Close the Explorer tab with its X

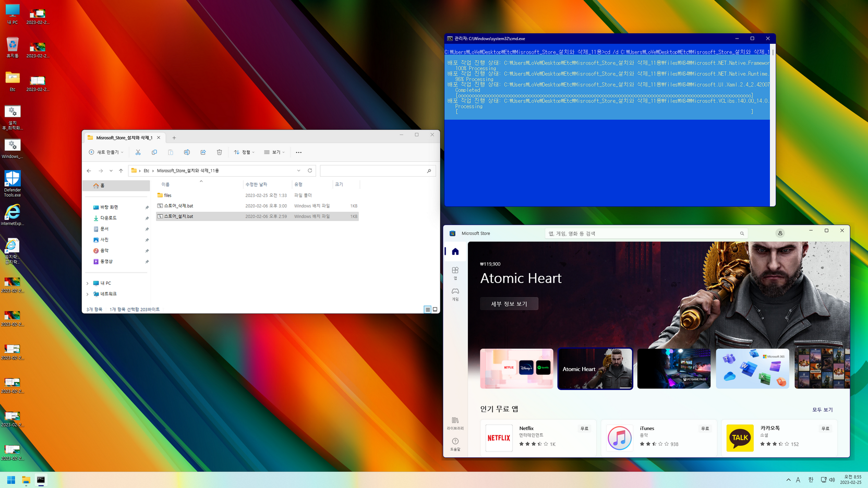tap(159, 138)
